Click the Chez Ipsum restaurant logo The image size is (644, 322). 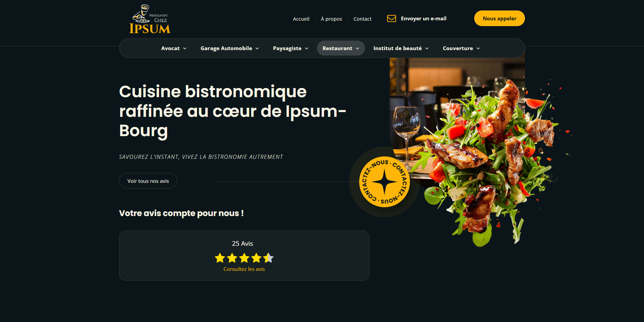tap(150, 19)
